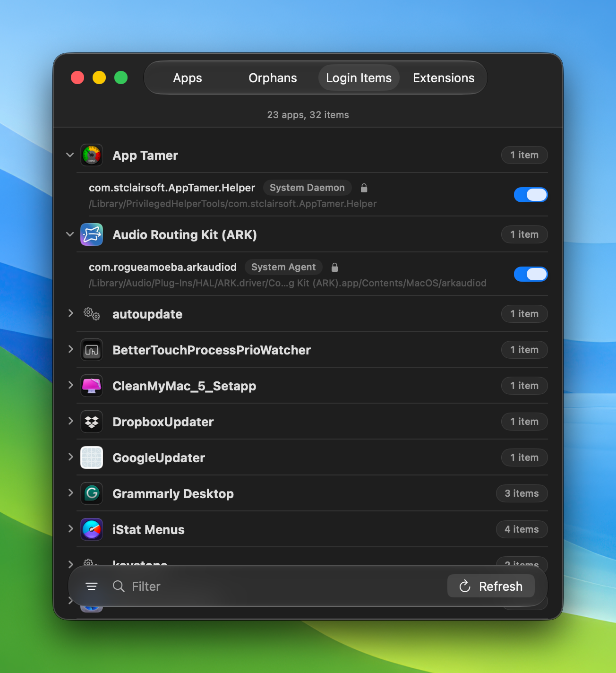Click the Grammarly Desktop G icon
616x673 pixels.
point(92,493)
